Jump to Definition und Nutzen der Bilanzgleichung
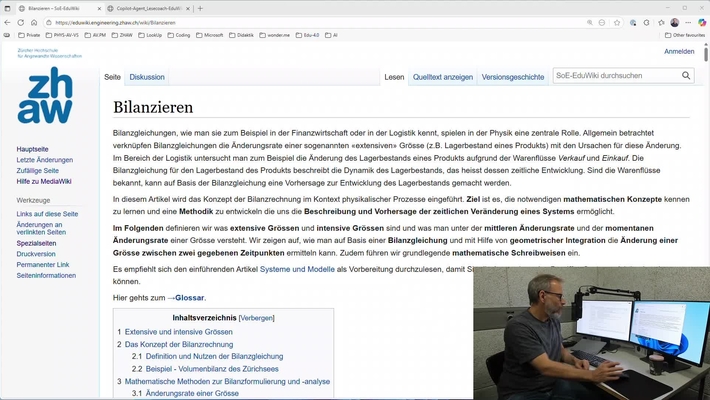The height and width of the screenshot is (400, 710). click(214, 357)
